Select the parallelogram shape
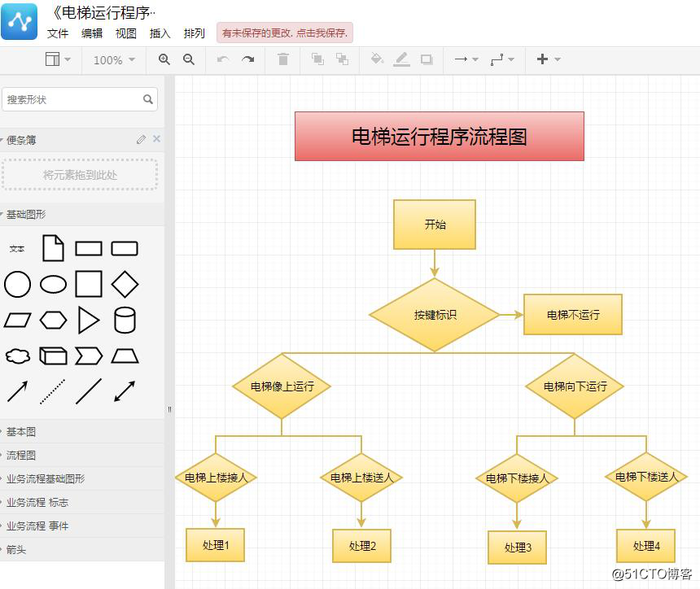This screenshot has width=700, height=589. 17,320
